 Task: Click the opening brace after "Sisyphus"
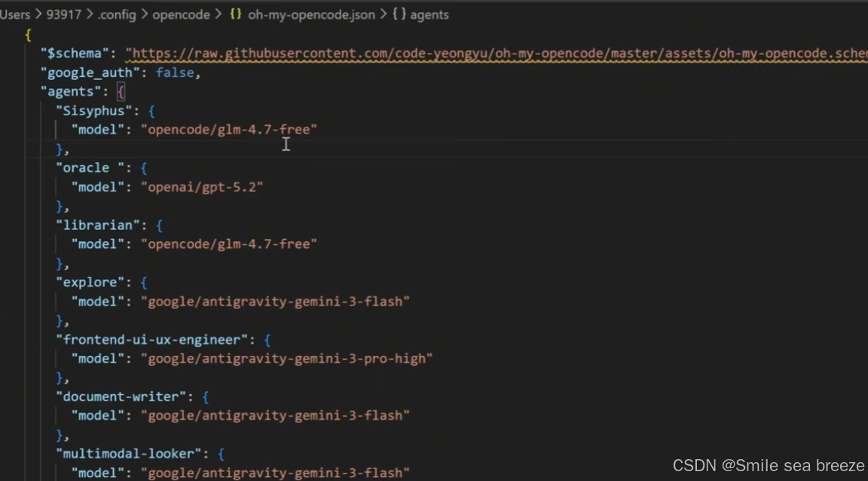151,112
